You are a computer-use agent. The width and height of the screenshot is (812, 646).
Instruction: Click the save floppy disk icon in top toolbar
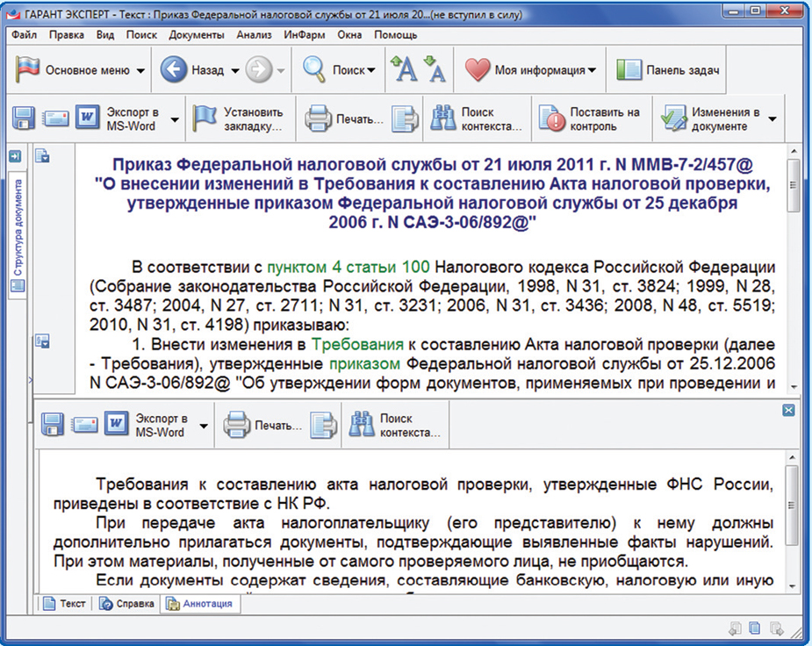24,118
